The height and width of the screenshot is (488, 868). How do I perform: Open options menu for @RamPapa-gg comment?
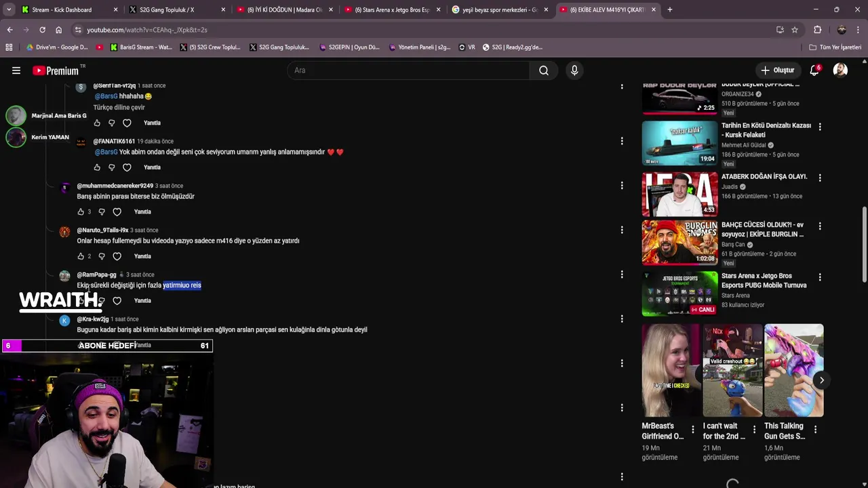pyautogui.click(x=622, y=274)
